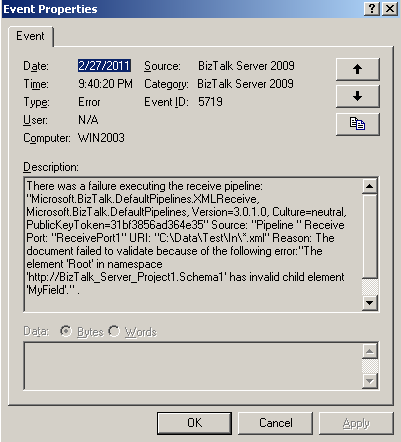The image size is (401, 442).
Task: Click inside the description text box
Action: 193,244
